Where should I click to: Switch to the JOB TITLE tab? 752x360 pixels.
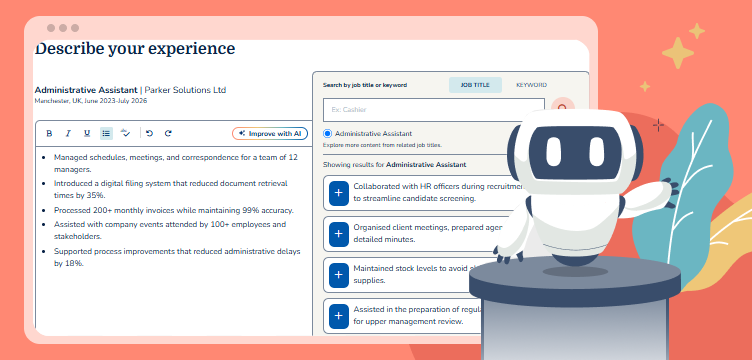point(475,85)
